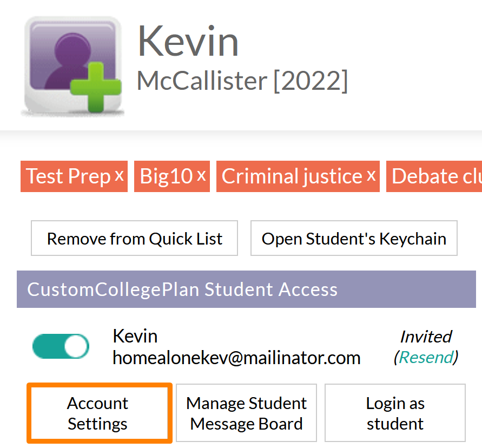Remove the Test Prep tag
This screenshot has width=482, height=448.
click(120, 176)
